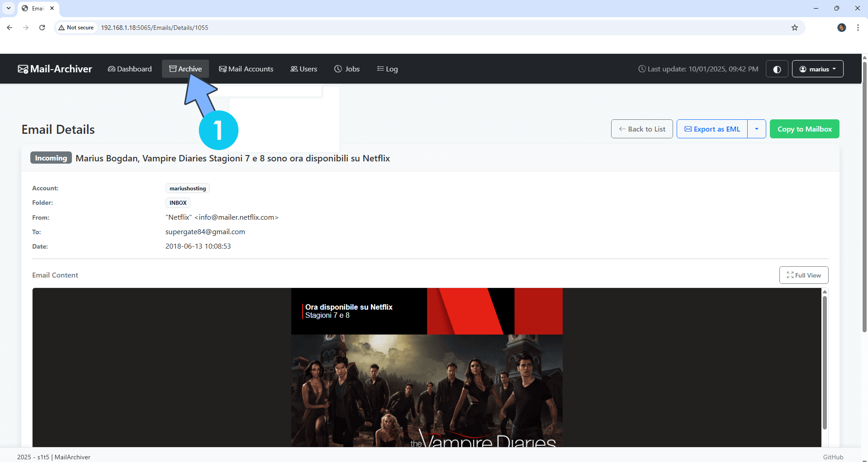This screenshot has height=462, width=868.
Task: Click the Export as EML button
Action: tap(712, 129)
